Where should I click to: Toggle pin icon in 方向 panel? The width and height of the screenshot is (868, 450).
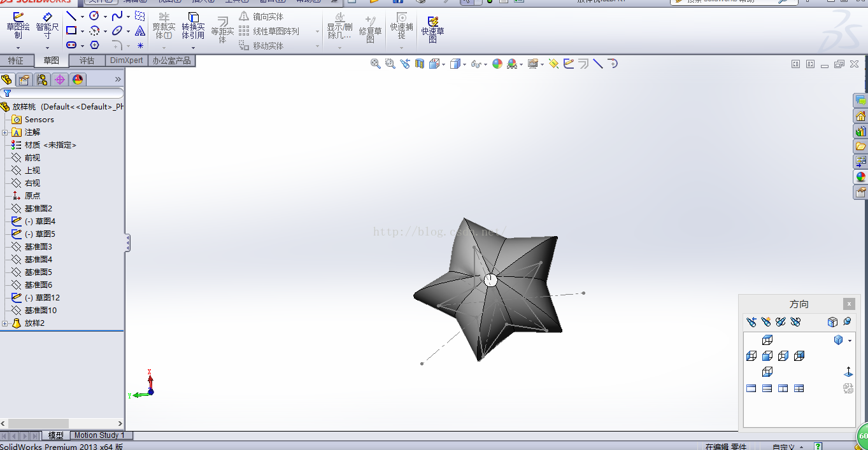[x=847, y=322]
